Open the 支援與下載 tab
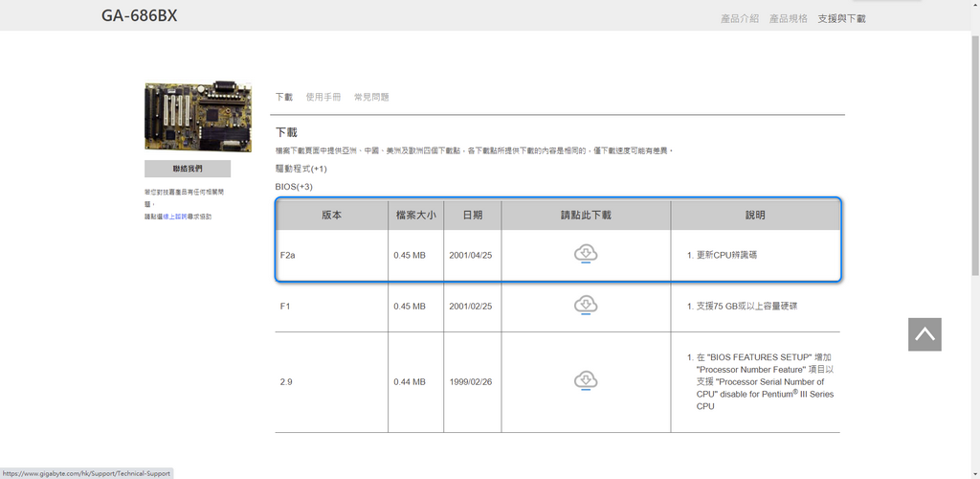 tap(841, 19)
